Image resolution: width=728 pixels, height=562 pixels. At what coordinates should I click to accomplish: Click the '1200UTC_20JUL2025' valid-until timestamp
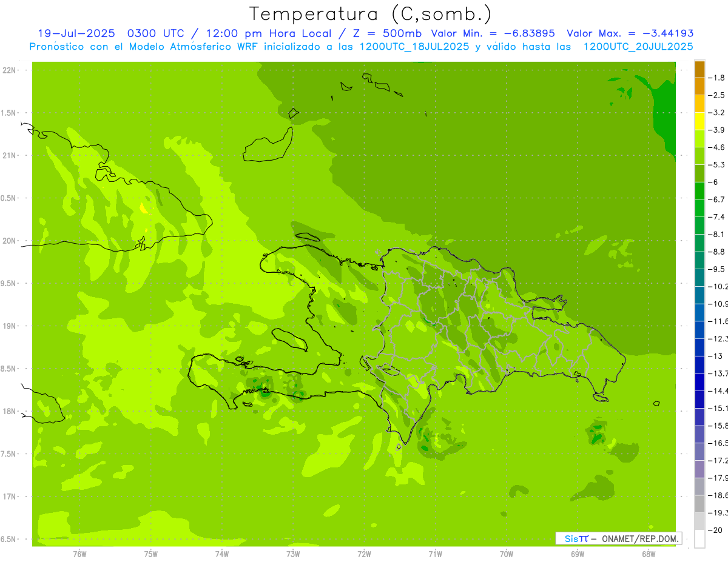pos(638,47)
